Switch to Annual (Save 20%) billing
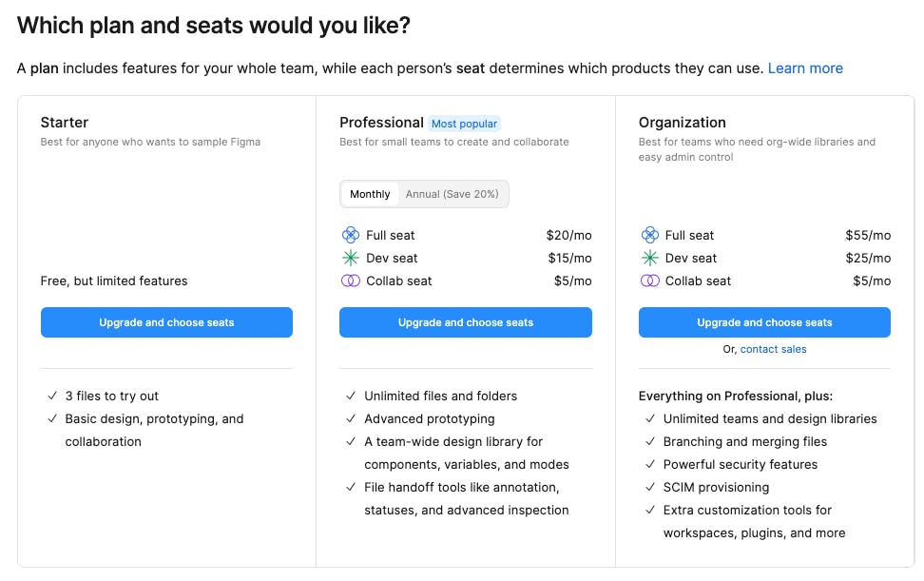 [452, 194]
